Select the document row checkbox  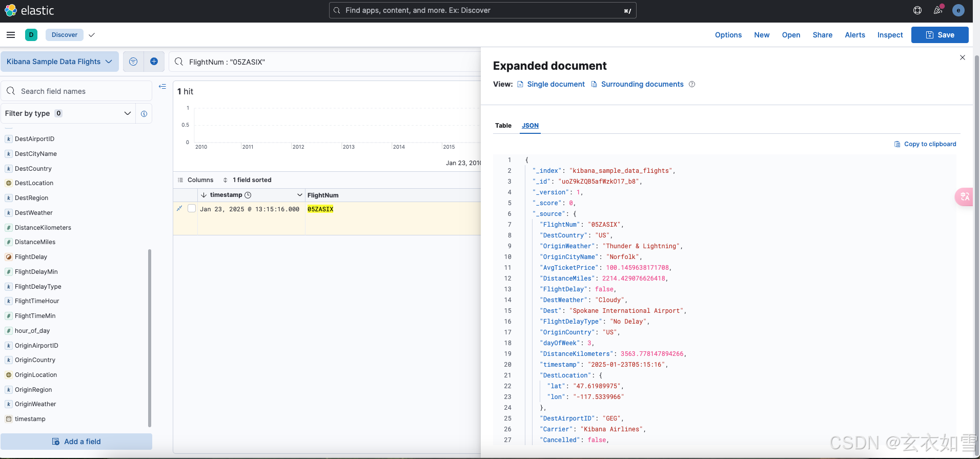tap(192, 208)
